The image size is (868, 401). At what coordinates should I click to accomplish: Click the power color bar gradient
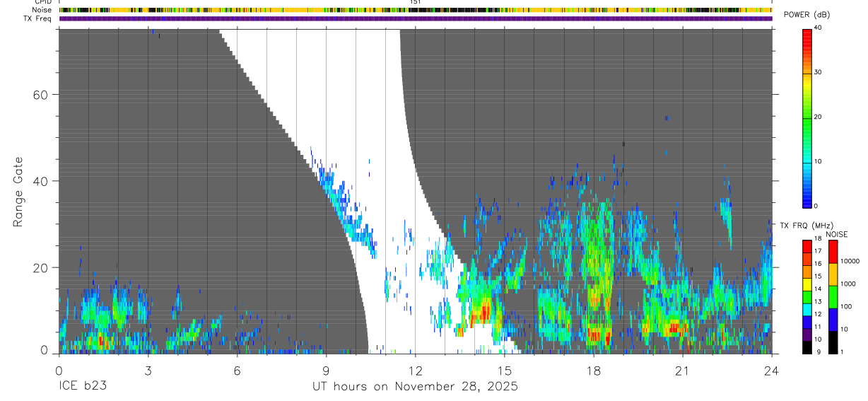807,117
